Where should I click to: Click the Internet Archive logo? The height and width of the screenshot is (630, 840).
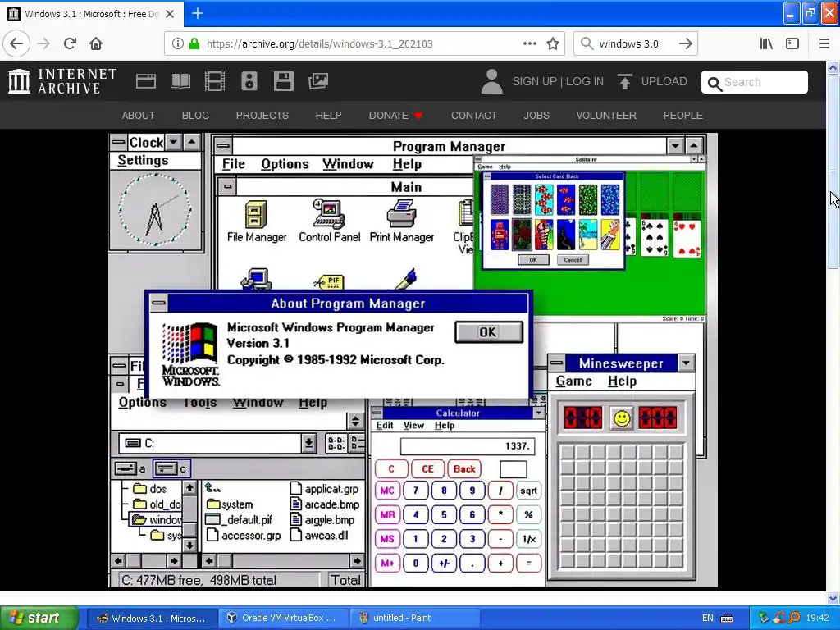coord(62,81)
